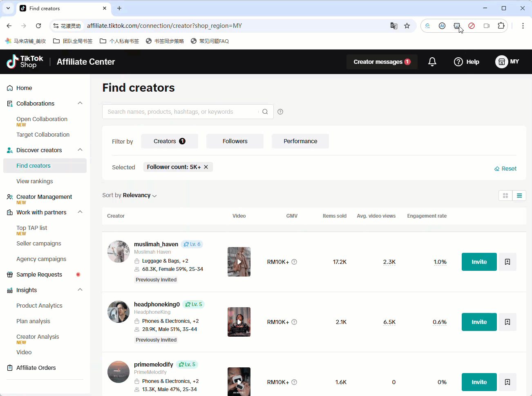Viewport: 532px width, 396px height.
Task: Click GMV info icon for headphoneking0
Action: point(294,322)
